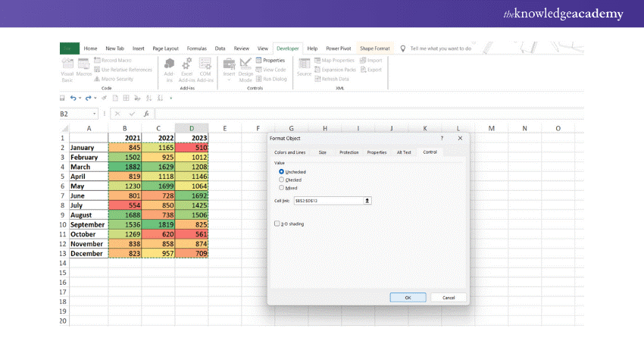This screenshot has width=644, height=341.
Task: Select the Unchecked radio option
Action: [x=282, y=172]
